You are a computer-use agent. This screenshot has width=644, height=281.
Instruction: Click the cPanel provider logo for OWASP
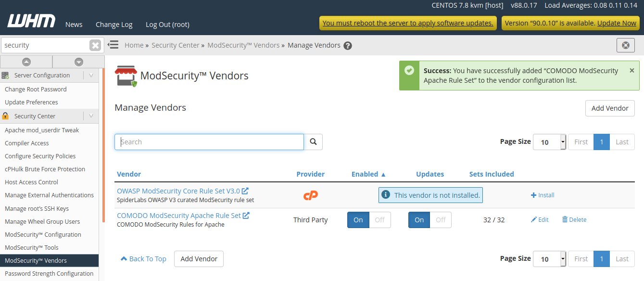click(310, 195)
